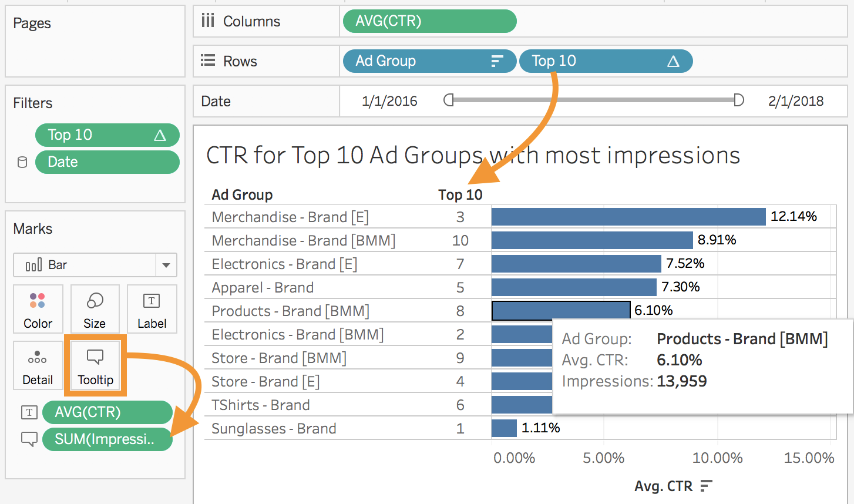Click row label TShirts - Brand
The width and height of the screenshot is (854, 504).
(x=261, y=405)
